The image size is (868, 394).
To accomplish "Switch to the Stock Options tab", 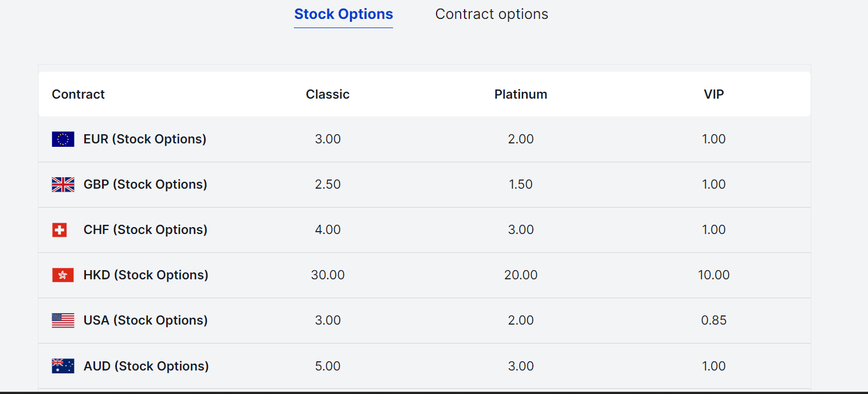I will pos(344,14).
